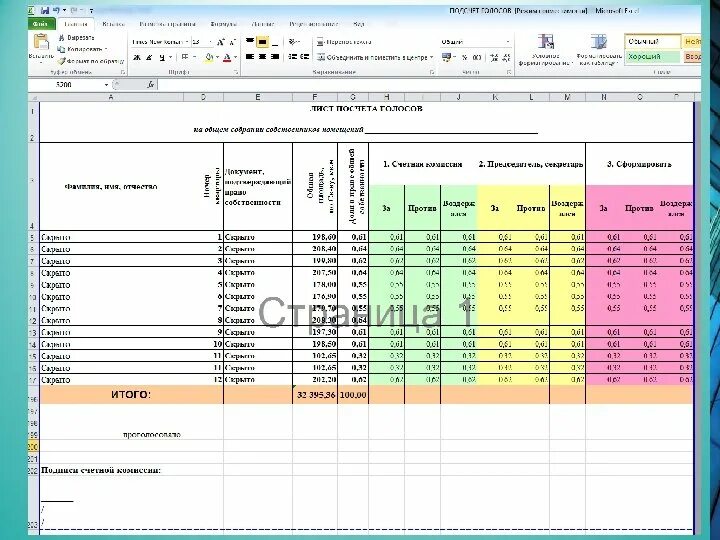Open the font name dropdown Times New Roman
This screenshot has height=540, width=720.
click(187, 42)
